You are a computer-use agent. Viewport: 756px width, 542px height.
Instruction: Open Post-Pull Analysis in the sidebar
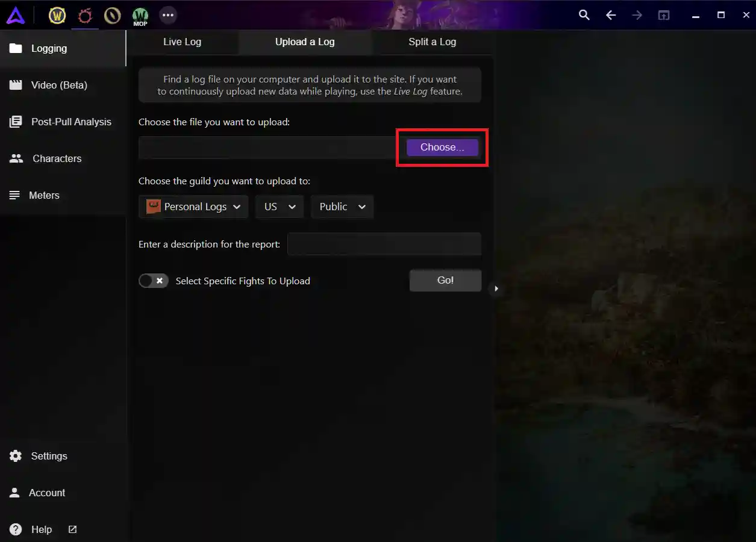pos(72,122)
